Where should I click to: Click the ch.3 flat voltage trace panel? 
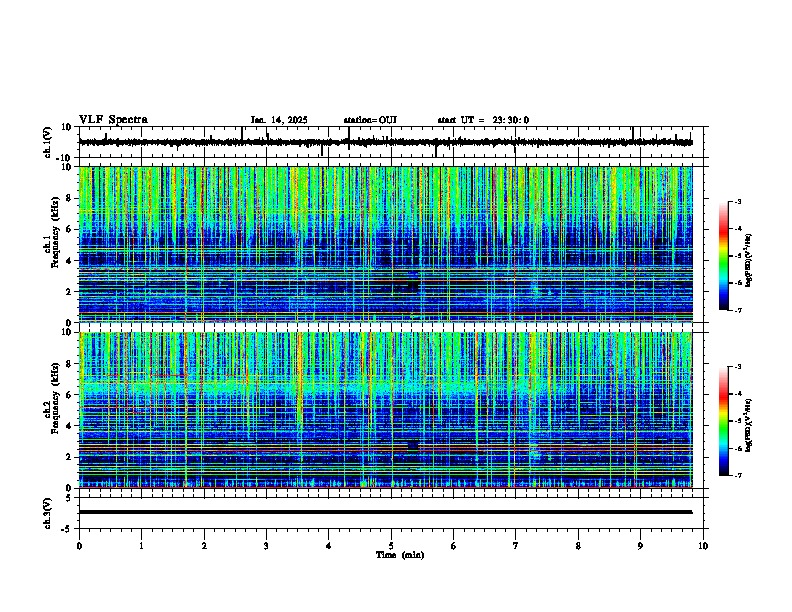tap(393, 513)
